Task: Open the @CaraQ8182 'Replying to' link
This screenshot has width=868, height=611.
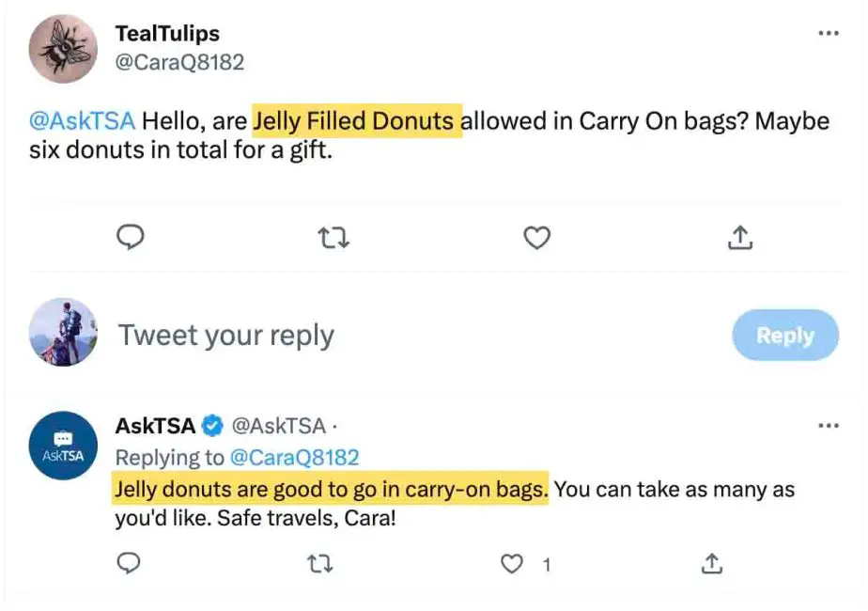Action: click(x=294, y=458)
